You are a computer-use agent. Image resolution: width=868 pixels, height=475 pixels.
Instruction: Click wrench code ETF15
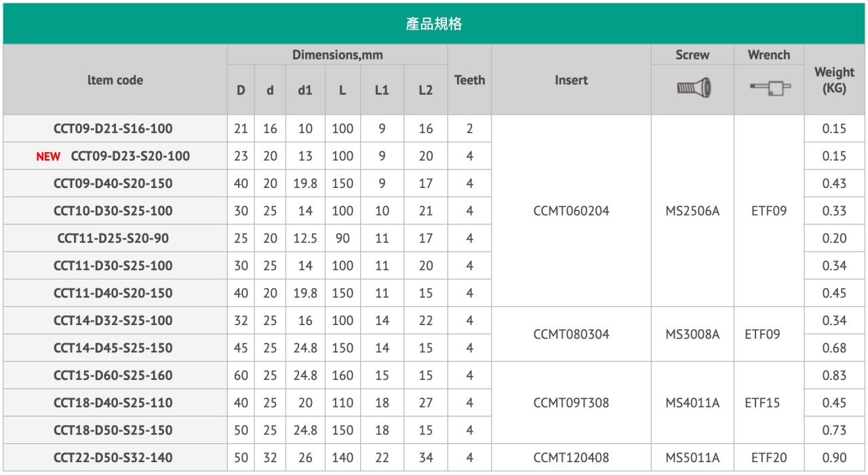tap(769, 403)
